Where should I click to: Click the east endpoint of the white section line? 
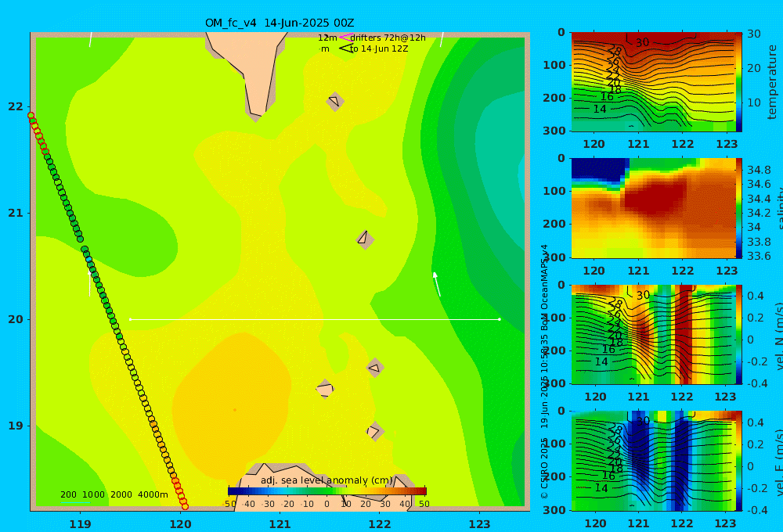[x=500, y=319]
